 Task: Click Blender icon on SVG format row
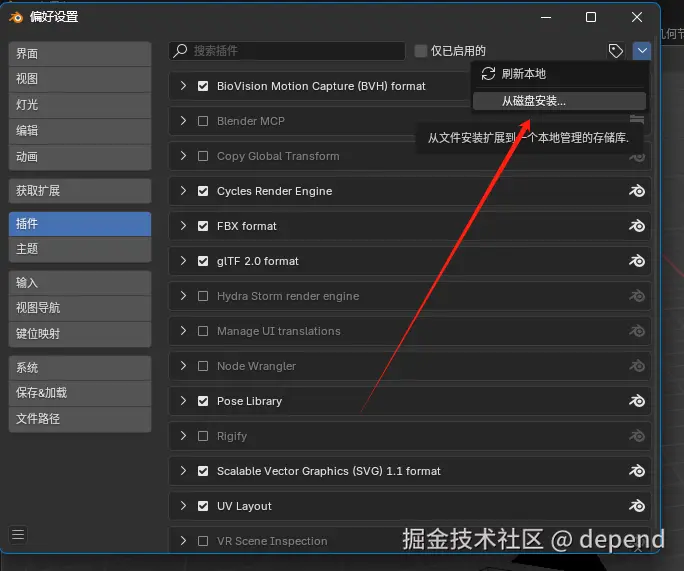[637, 471]
